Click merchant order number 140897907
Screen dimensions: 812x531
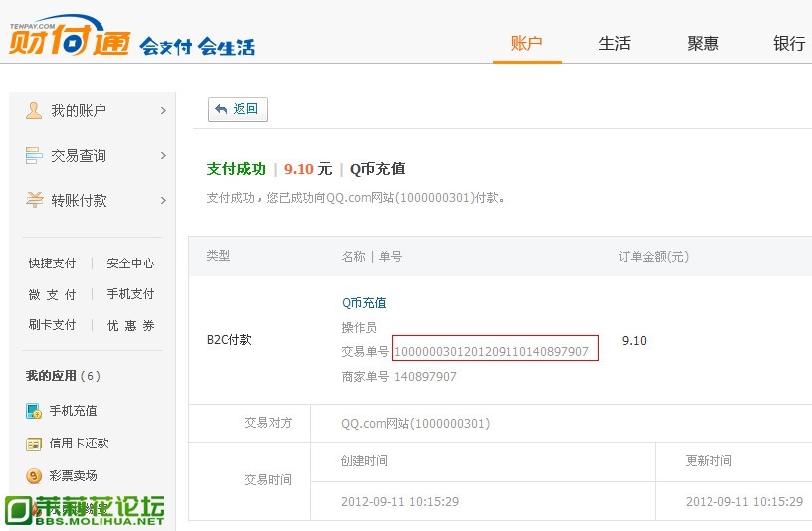point(425,376)
